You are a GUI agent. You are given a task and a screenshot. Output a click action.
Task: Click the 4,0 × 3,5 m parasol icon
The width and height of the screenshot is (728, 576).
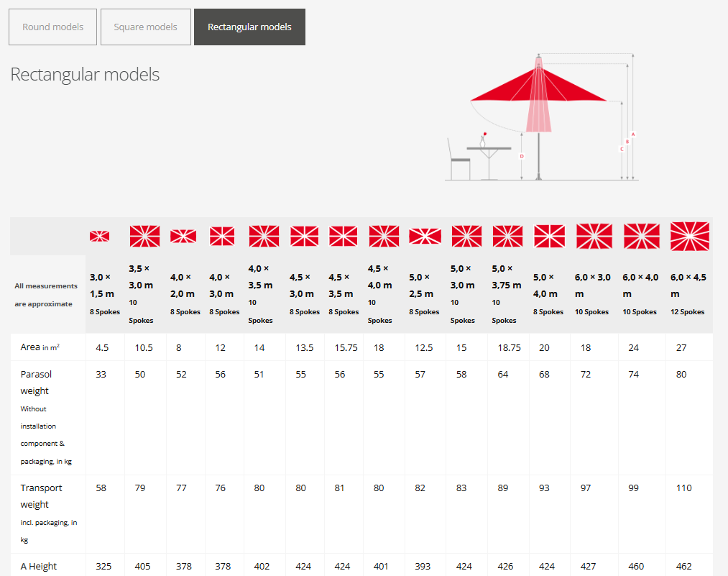click(264, 236)
